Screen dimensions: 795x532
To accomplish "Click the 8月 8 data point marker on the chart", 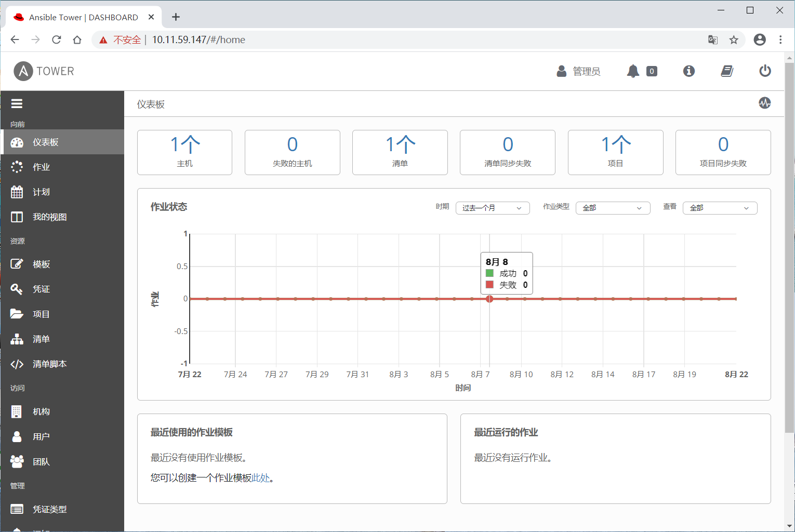I will pyautogui.click(x=489, y=299).
